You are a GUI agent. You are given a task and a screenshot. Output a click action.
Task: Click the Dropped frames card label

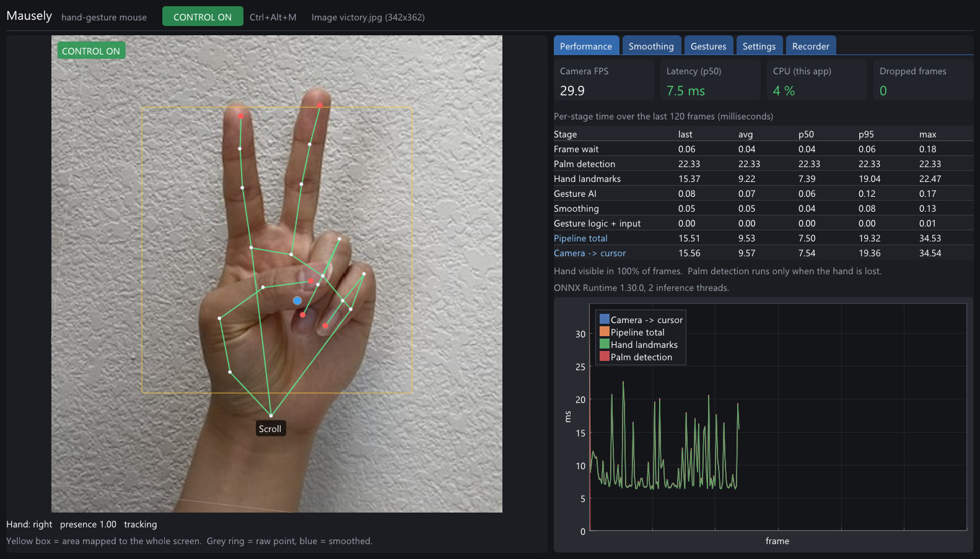tap(913, 71)
